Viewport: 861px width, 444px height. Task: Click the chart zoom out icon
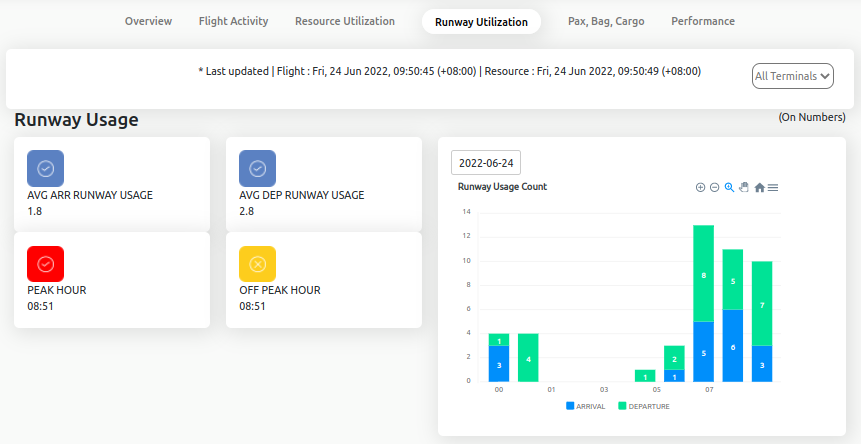tap(714, 187)
